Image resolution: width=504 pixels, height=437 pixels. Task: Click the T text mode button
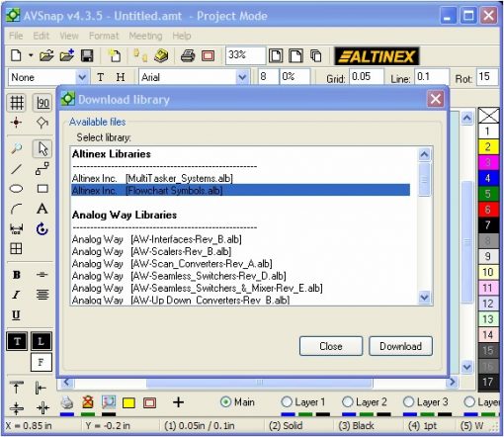pyautogui.click(x=101, y=77)
